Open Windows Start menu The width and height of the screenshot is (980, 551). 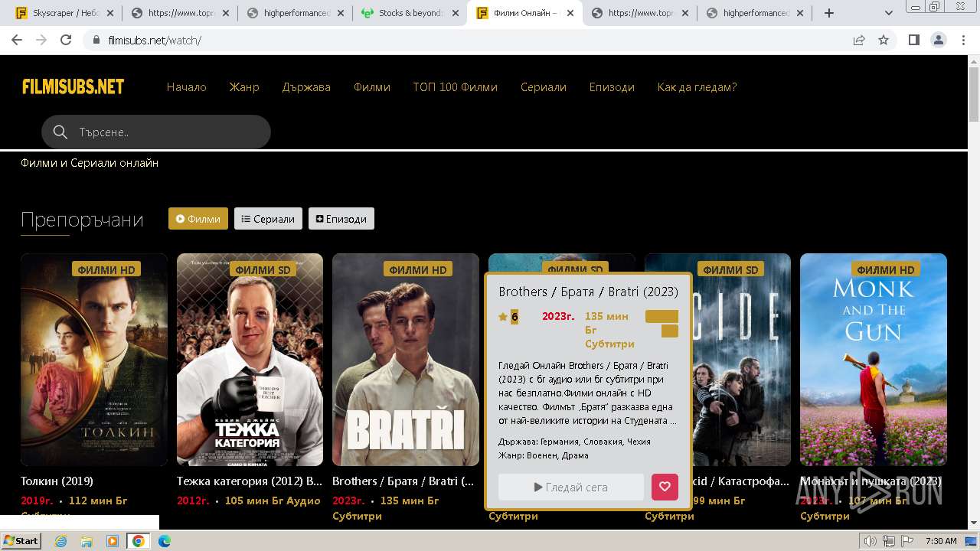21,541
